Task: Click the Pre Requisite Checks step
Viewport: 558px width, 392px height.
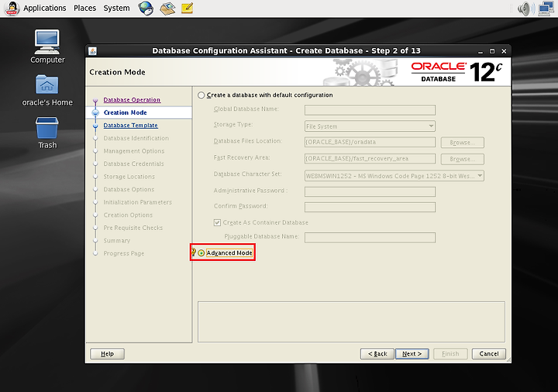Action: point(133,228)
